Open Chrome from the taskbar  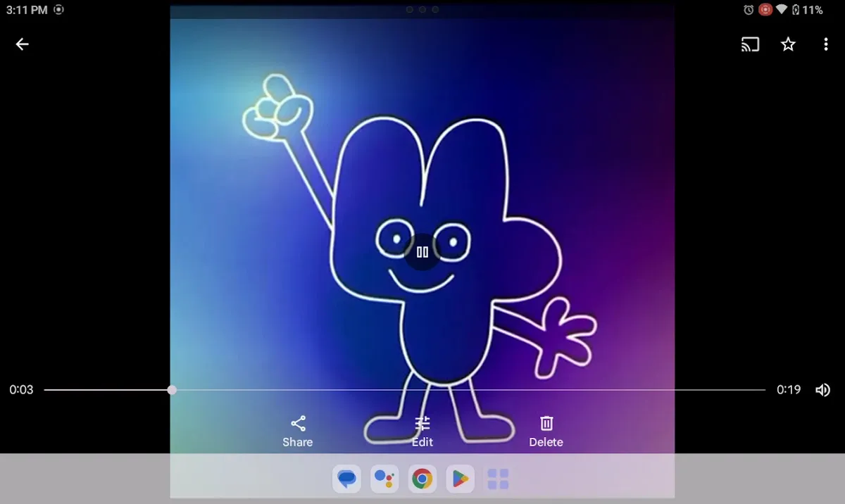coord(423,479)
